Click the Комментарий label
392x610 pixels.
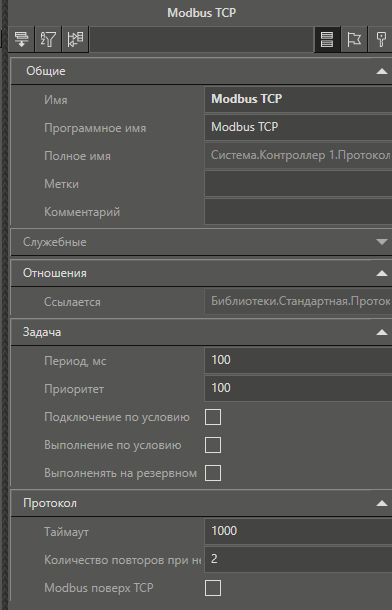pos(82,212)
